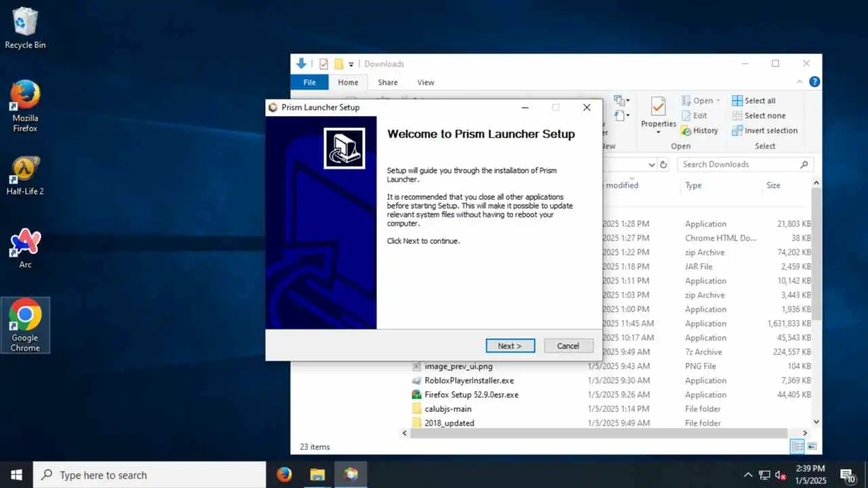868x488 pixels.
Task: Click New folder quick-access icon
Action: click(x=338, y=64)
